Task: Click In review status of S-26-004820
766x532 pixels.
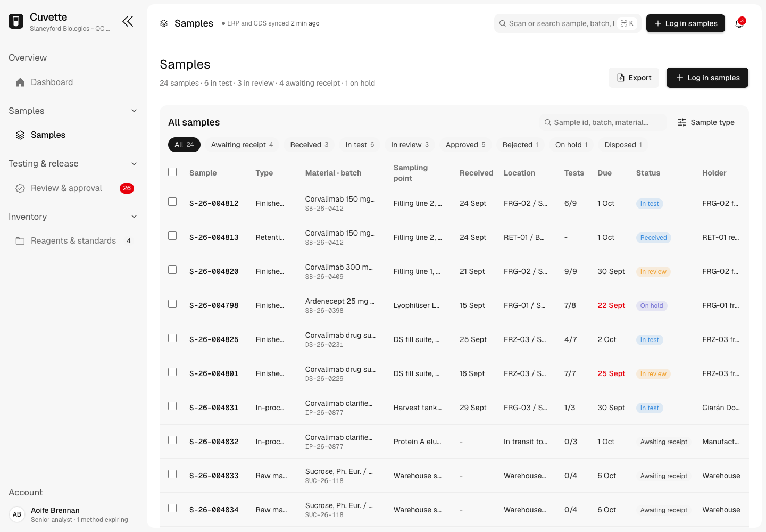Action: tap(653, 272)
